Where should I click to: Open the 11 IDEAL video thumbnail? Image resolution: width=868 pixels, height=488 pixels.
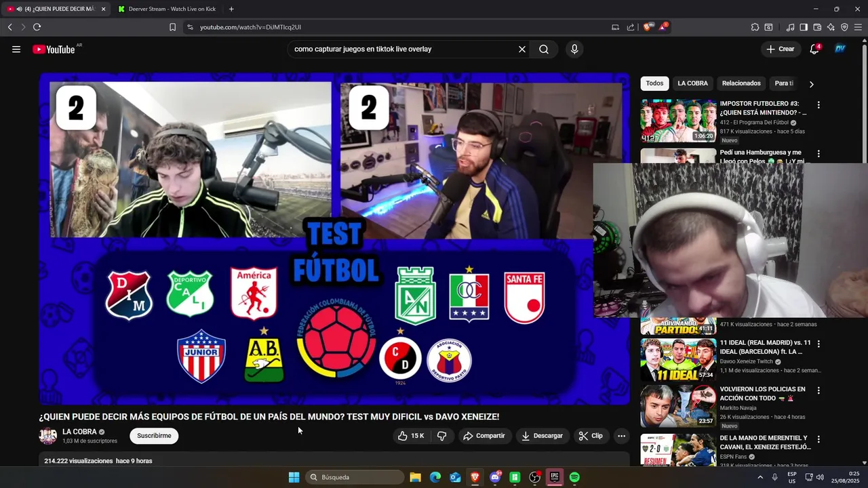[678, 359]
